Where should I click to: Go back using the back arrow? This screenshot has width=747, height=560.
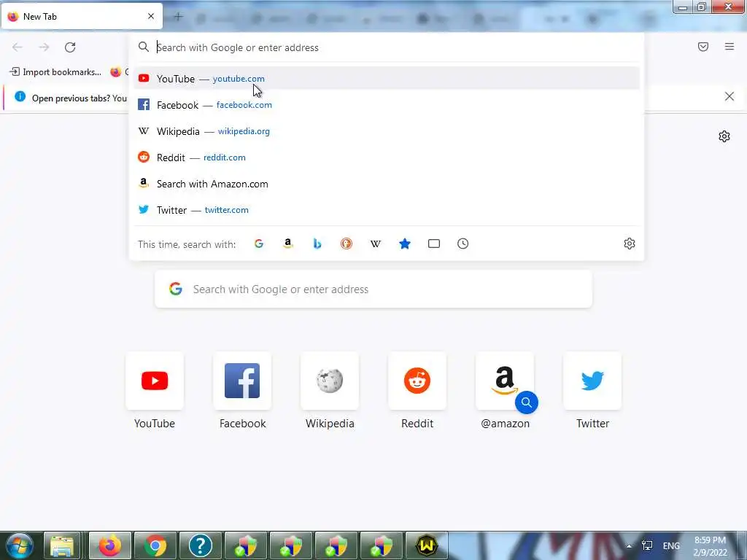click(x=18, y=47)
